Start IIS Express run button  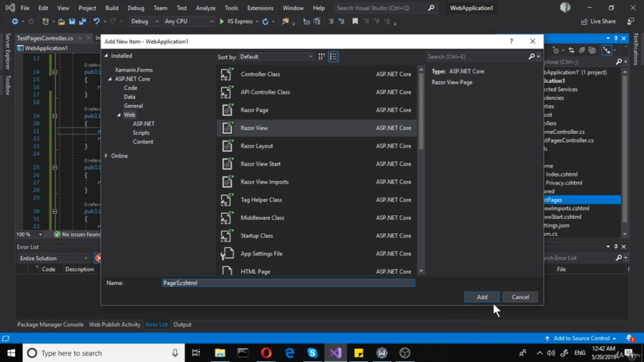coord(236,21)
